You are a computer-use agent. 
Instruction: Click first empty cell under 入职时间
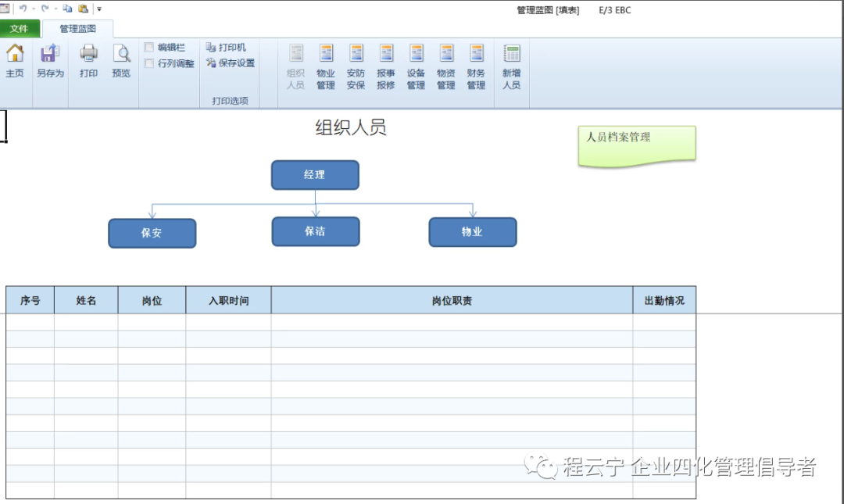click(x=229, y=322)
